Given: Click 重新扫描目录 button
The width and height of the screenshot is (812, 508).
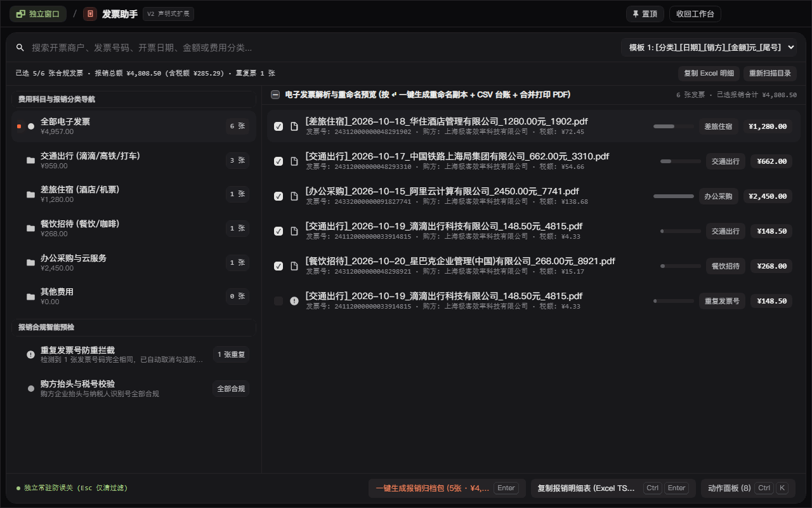Looking at the screenshot, I should (770, 73).
